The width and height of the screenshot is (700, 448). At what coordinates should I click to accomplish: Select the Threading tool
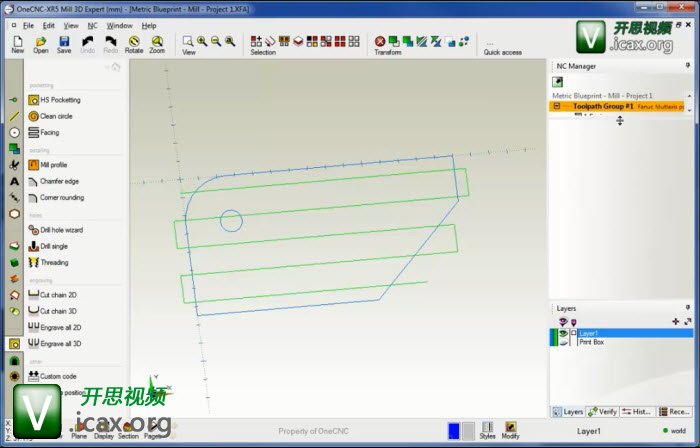(54, 262)
